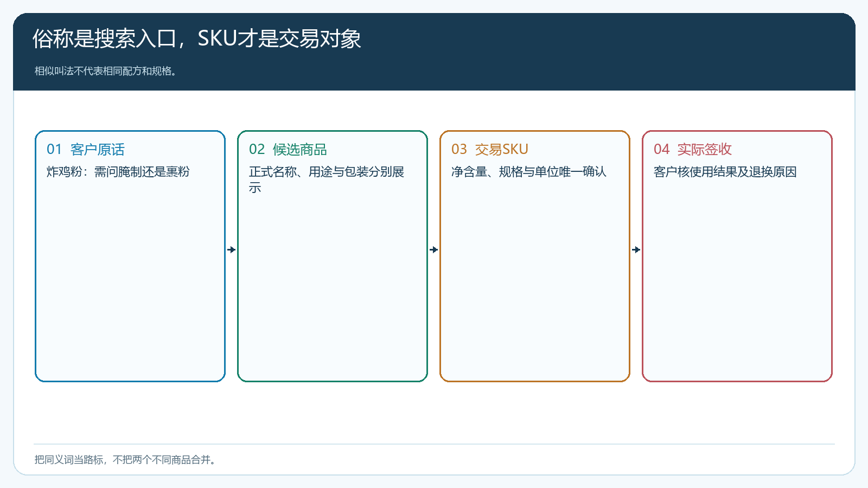Click the arrow between steps 01 and 02
This screenshot has width=868, height=488.
coord(232,249)
